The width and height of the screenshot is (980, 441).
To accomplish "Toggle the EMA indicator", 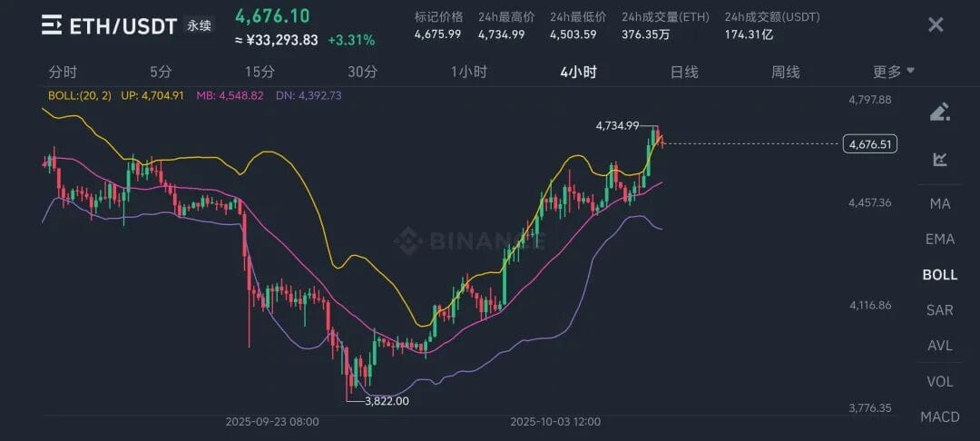I will point(940,239).
